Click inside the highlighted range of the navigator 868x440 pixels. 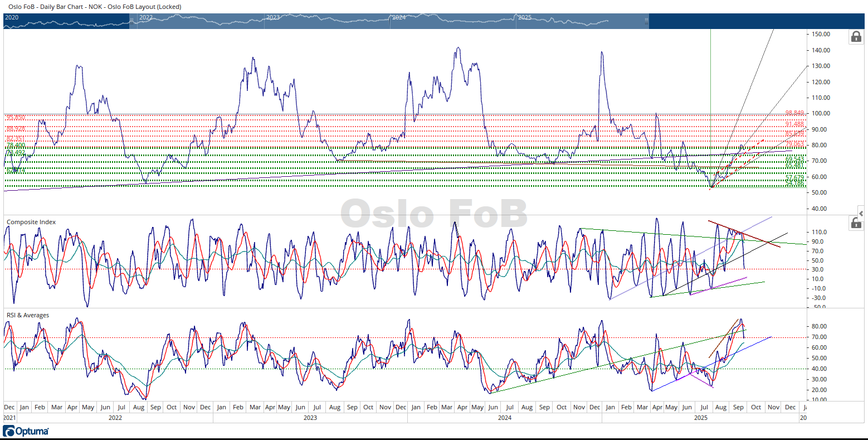(390, 22)
